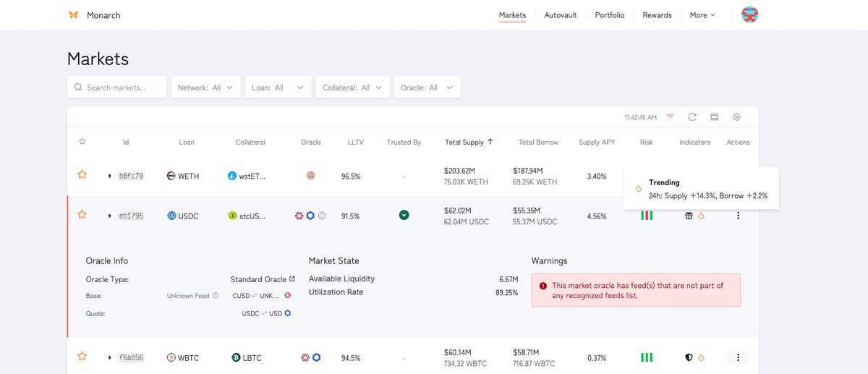This screenshot has width=868, height=374.
Task: Sort by Id column header
Action: tap(126, 143)
